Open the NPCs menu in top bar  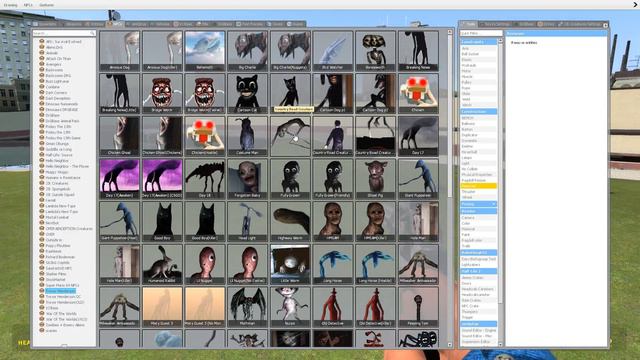coord(28,5)
